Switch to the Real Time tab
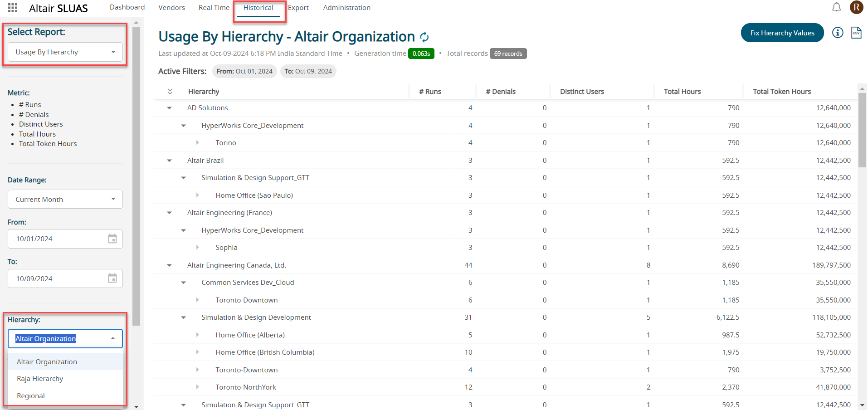The height and width of the screenshot is (410, 868). coord(214,8)
